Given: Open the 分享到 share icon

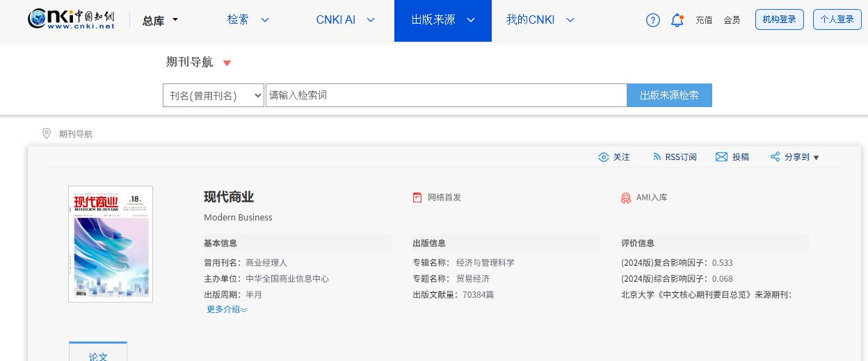Looking at the screenshot, I should click(x=775, y=157).
